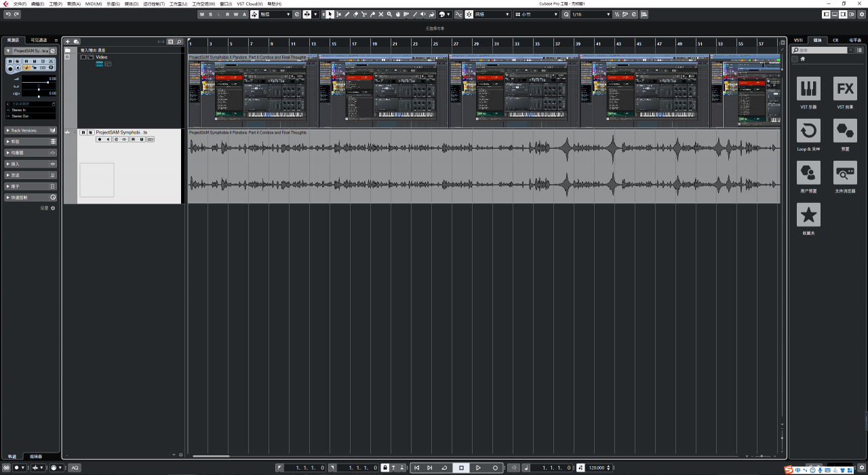
Task: Adjust inspector track volume fader
Action: point(39,81)
